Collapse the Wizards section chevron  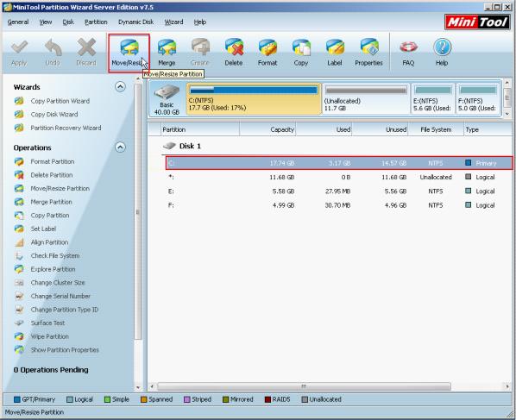point(120,87)
